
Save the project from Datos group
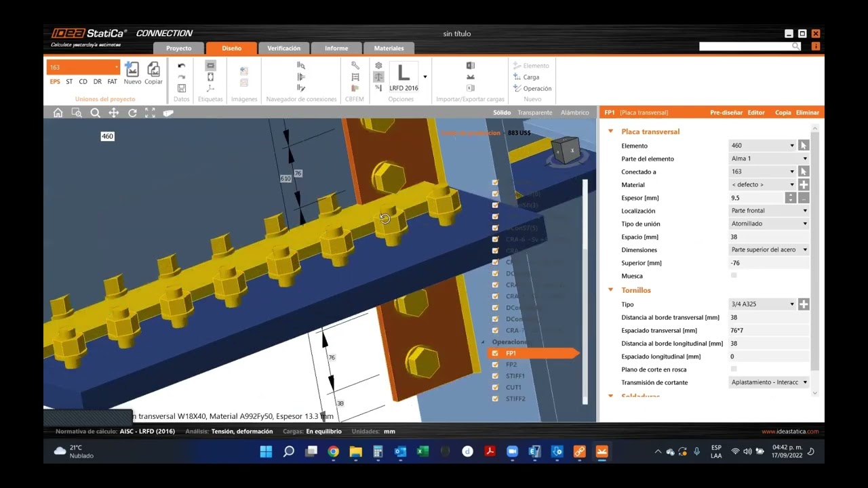tap(181, 88)
